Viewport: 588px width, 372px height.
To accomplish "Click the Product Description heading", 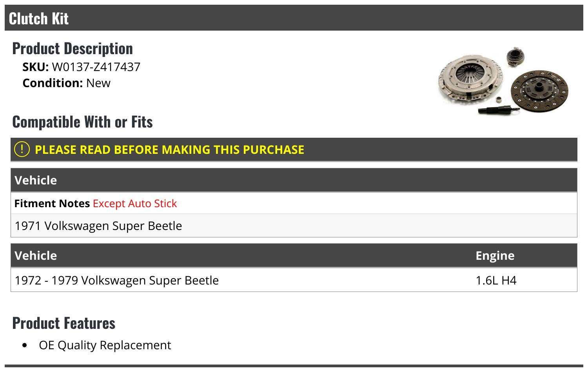I will coord(73,49).
